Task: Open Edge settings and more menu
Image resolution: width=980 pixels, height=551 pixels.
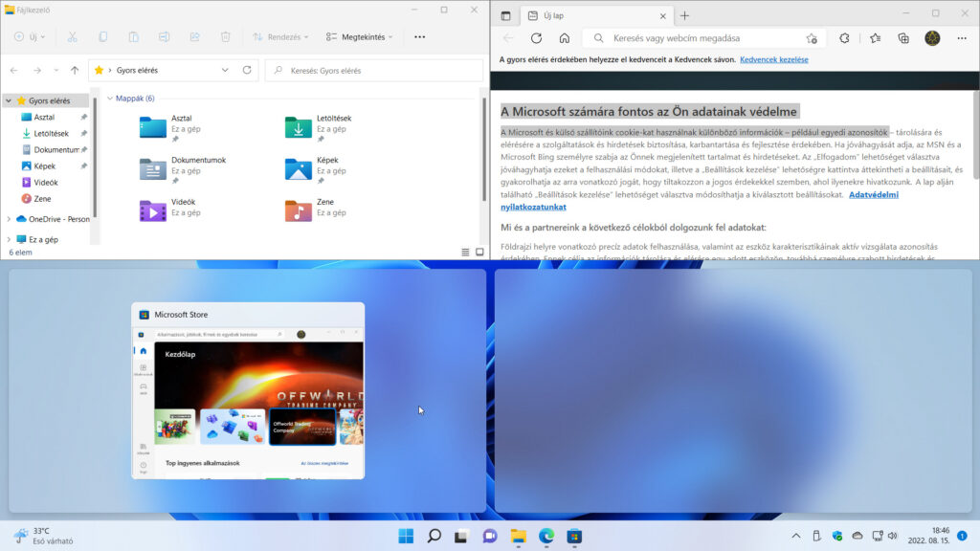Action: tap(962, 38)
